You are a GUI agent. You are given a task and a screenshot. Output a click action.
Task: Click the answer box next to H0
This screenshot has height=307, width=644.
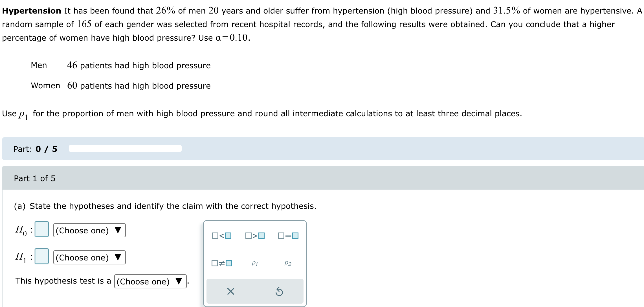coord(41,229)
